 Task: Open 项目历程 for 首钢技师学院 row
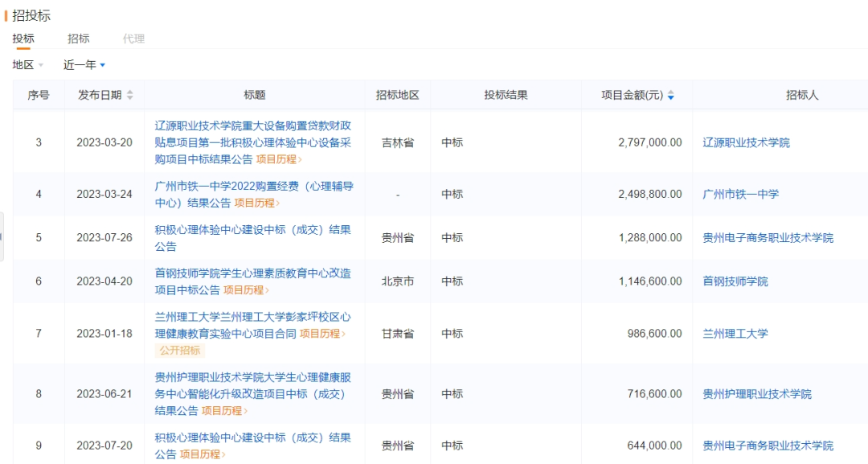[247, 290]
